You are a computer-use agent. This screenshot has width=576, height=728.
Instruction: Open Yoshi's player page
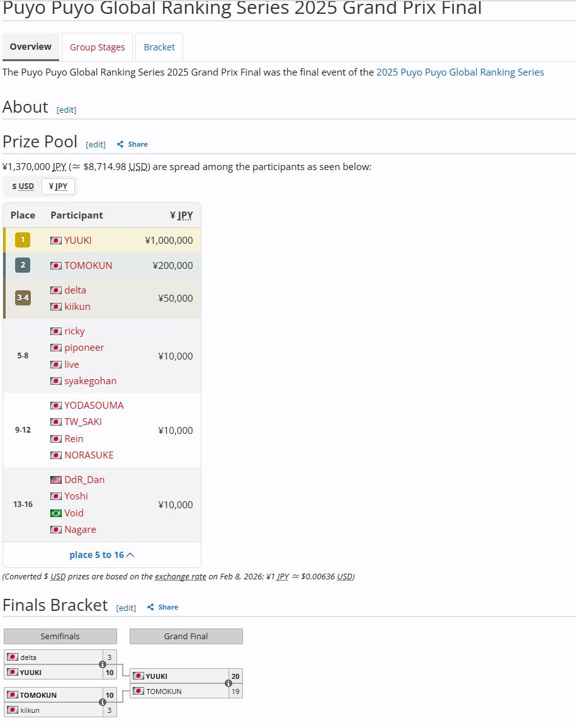[76, 496]
